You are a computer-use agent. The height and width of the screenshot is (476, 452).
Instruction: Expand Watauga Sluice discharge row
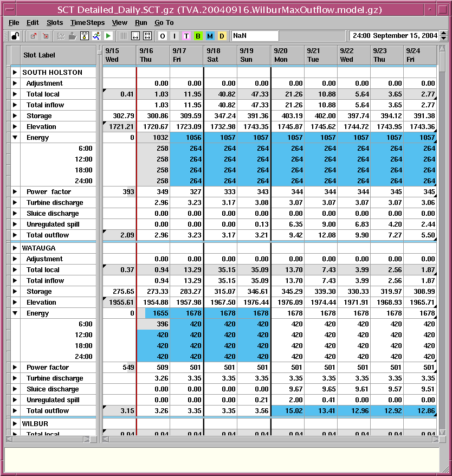point(15,389)
